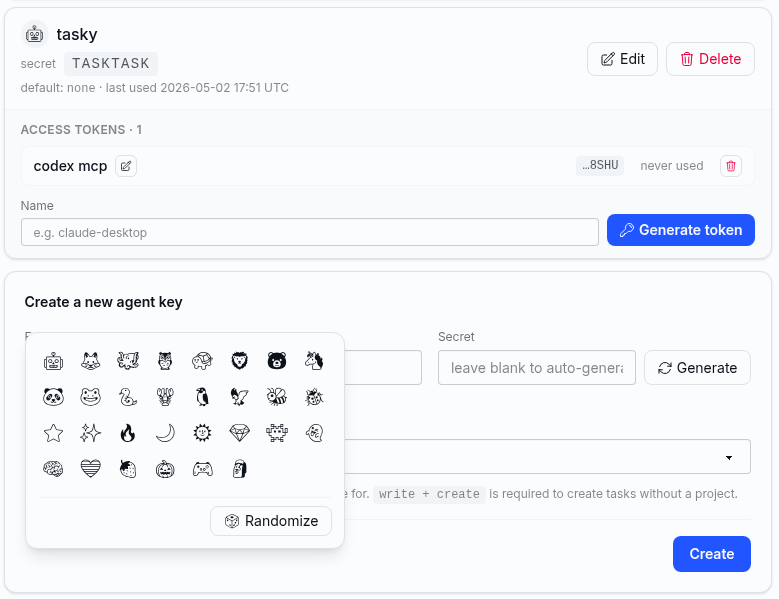779x599 pixels.
Task: Pick the octopus emoji
Action: pyautogui.click(x=128, y=361)
